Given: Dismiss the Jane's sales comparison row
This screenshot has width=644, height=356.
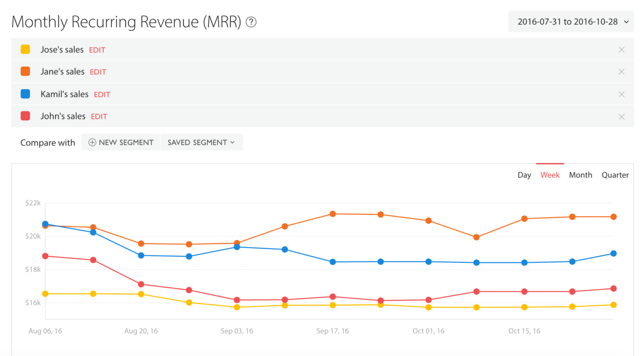Looking at the screenshot, I should click(621, 71).
